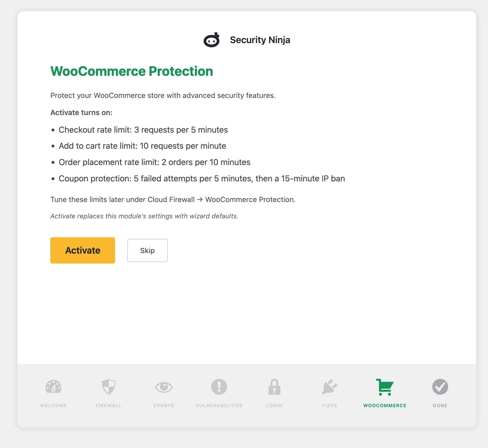Screen dimensions: 488x448
Task: Jump to the VULNERABILITIES step label
Action: [x=219, y=405]
